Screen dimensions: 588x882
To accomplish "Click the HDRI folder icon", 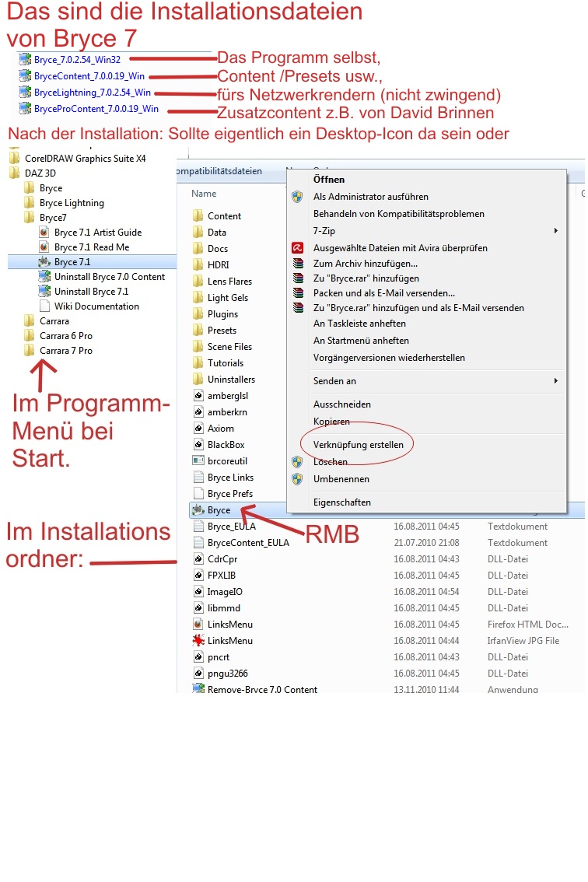I will (x=198, y=264).
